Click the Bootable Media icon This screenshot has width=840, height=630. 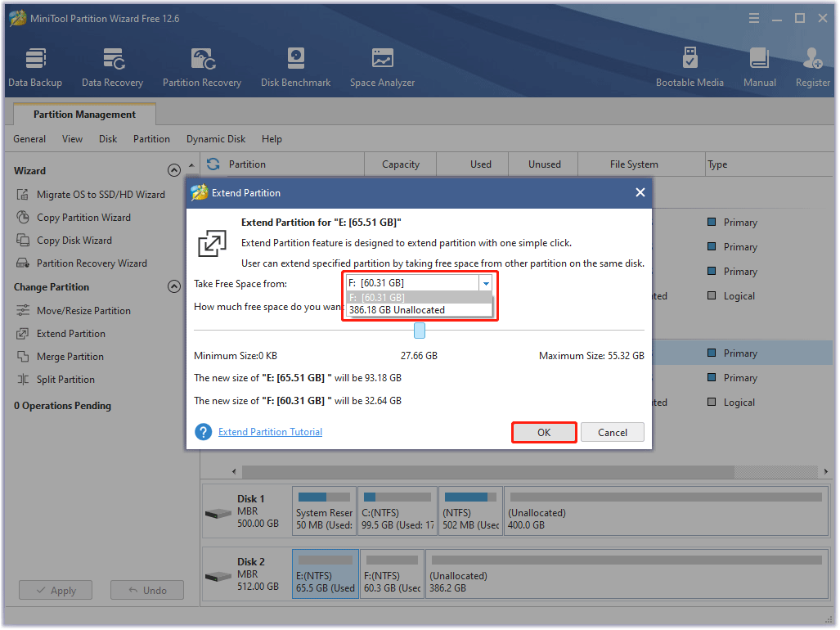click(690, 65)
